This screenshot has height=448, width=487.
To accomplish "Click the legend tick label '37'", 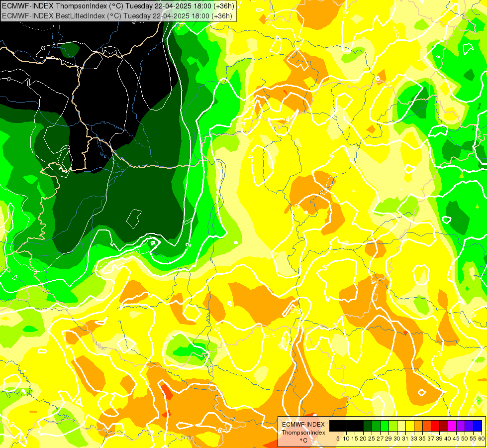I will (431, 439).
